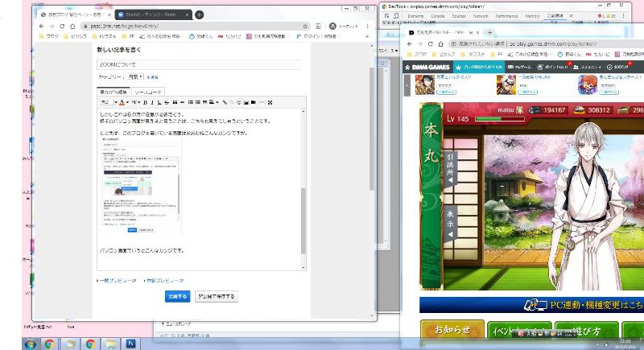Open the detailed preview link
The width and height of the screenshot is (644, 350).
(165, 281)
